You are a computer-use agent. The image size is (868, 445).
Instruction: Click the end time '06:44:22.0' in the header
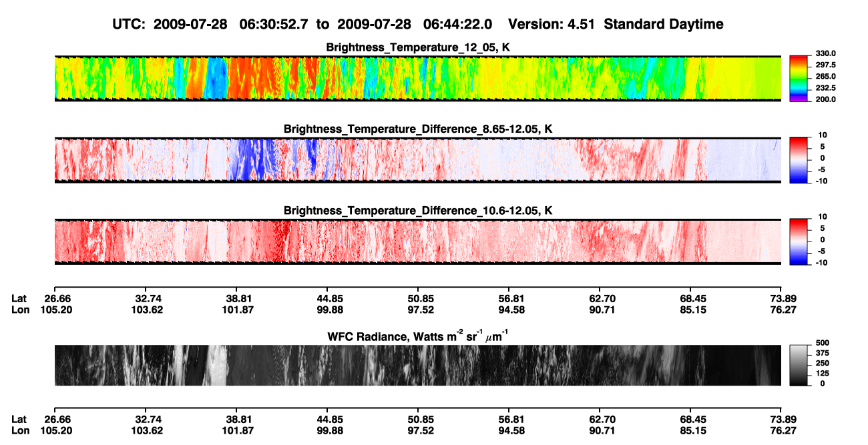coord(458,24)
